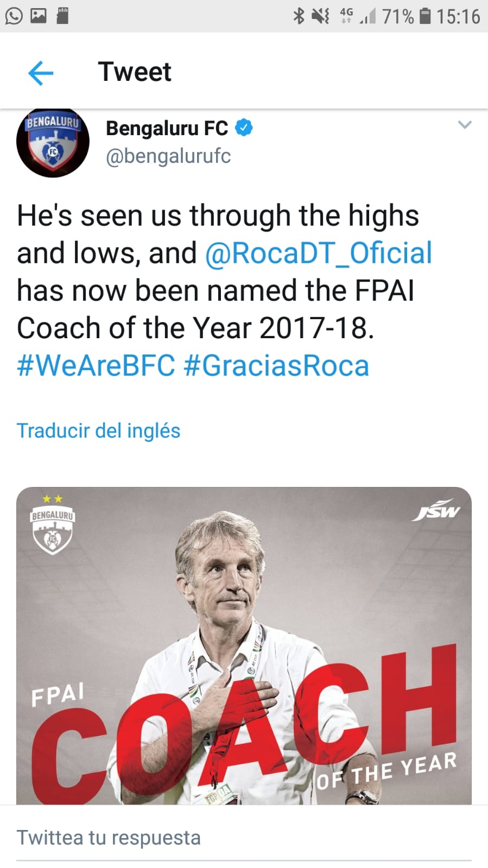This screenshot has width=488, height=868.
Task: Tap the battery indicator icon
Action: coord(426,16)
